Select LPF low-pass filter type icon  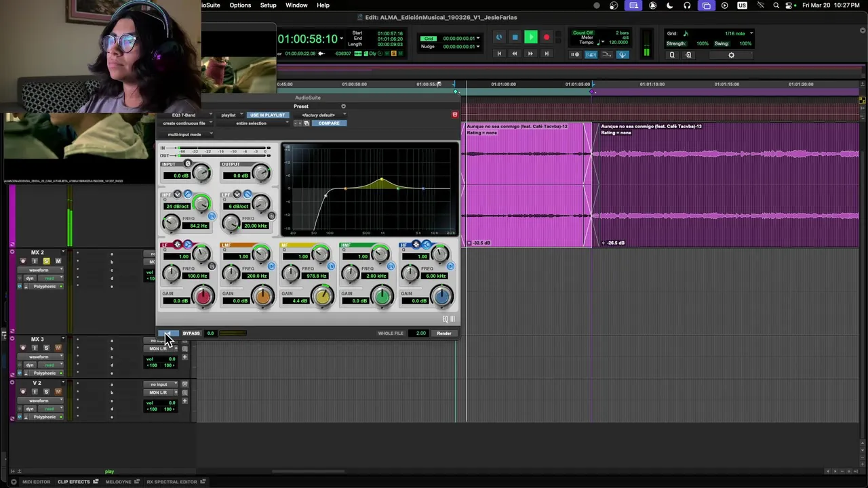pyautogui.click(x=248, y=195)
